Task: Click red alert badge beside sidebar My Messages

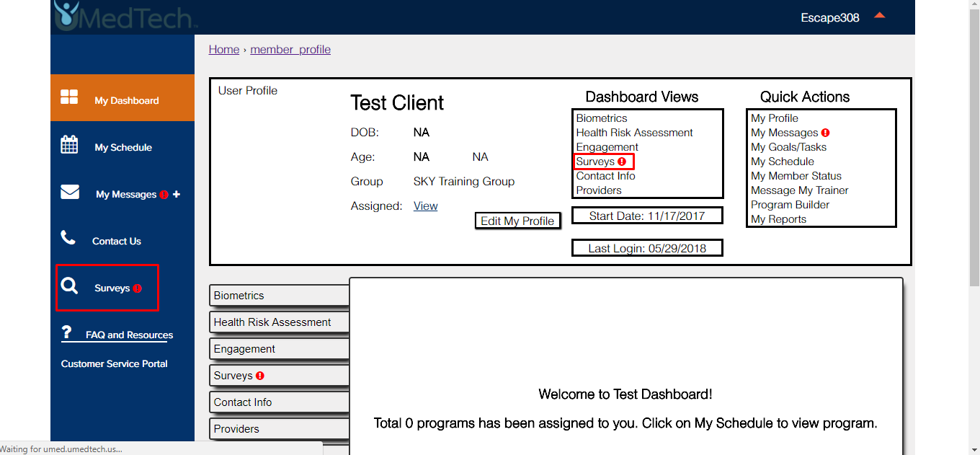Action: (x=164, y=195)
